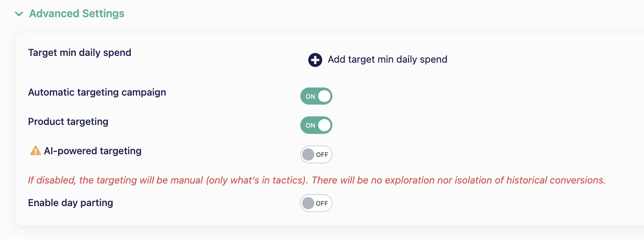The height and width of the screenshot is (239, 644).
Task: Turn off the Product targeting switch
Action: (316, 125)
